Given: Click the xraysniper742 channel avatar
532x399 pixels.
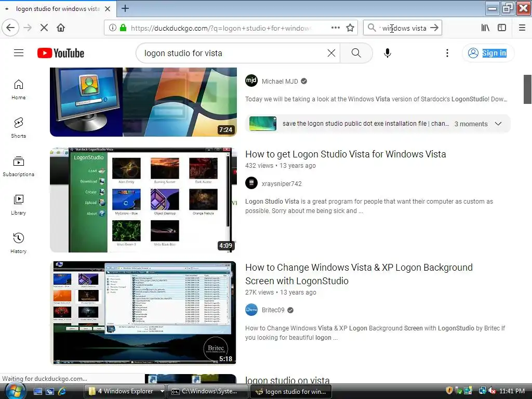Looking at the screenshot, I should coord(251,183).
